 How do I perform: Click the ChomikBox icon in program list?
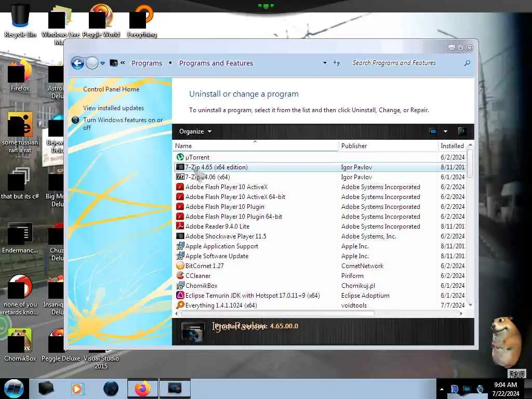point(180,285)
